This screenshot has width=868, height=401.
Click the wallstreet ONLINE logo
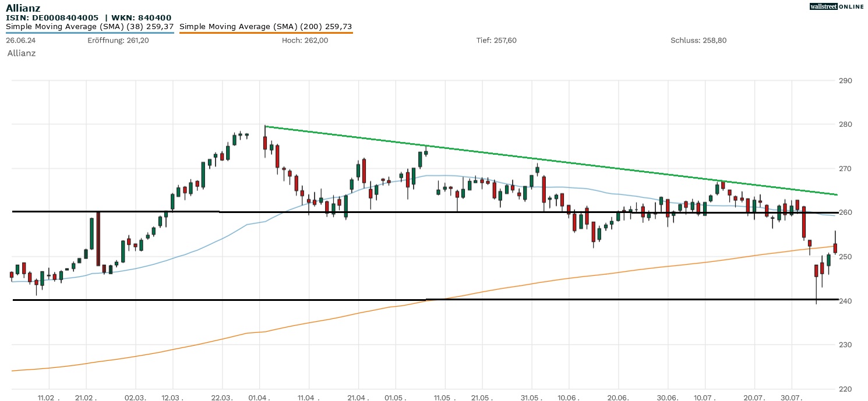point(836,6)
